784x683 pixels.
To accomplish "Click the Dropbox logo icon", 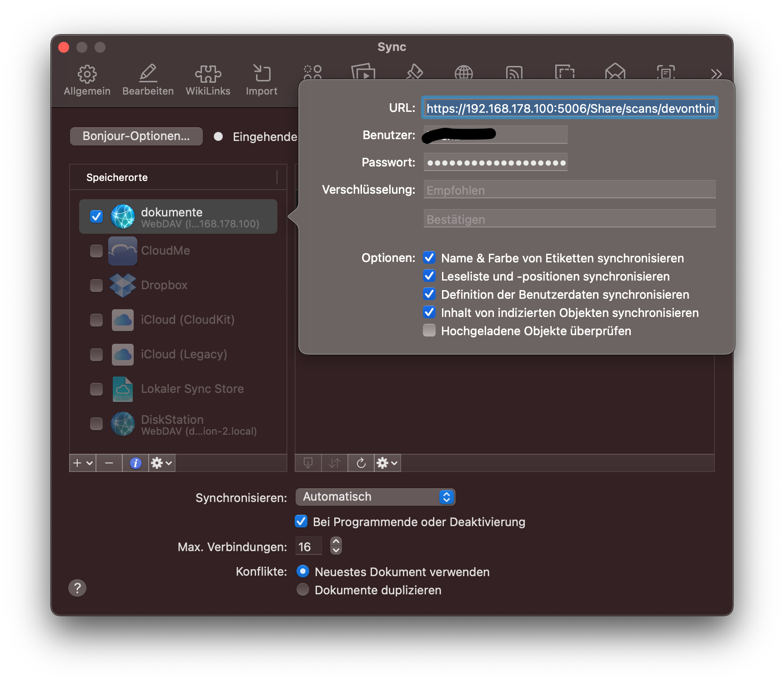I will click(x=123, y=286).
